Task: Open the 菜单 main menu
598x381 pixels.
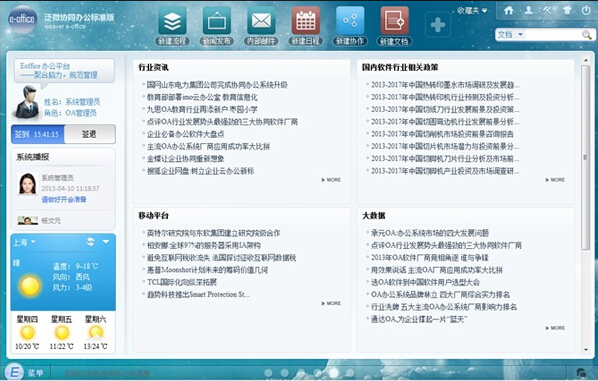Action: pos(35,373)
